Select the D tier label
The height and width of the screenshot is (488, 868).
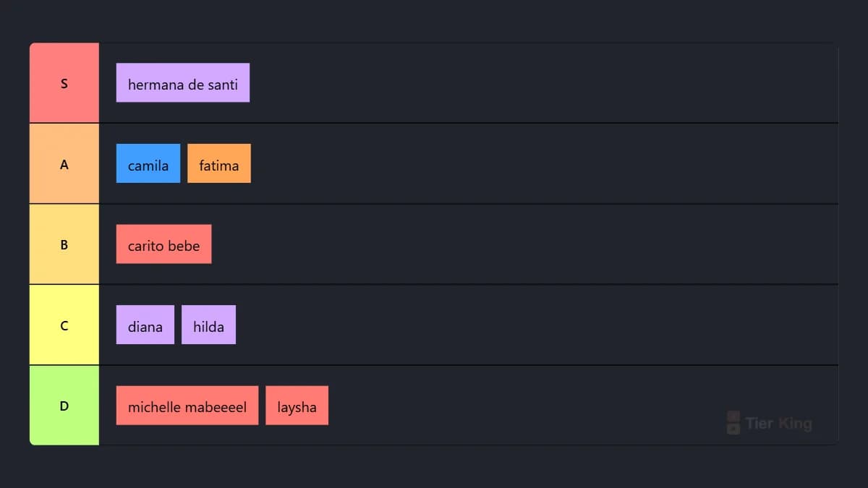[x=64, y=406]
